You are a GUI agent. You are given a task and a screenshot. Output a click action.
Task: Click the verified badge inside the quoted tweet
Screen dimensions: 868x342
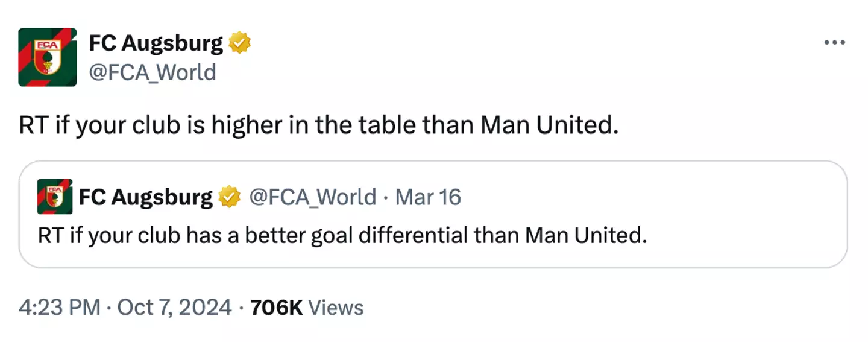pyautogui.click(x=229, y=197)
